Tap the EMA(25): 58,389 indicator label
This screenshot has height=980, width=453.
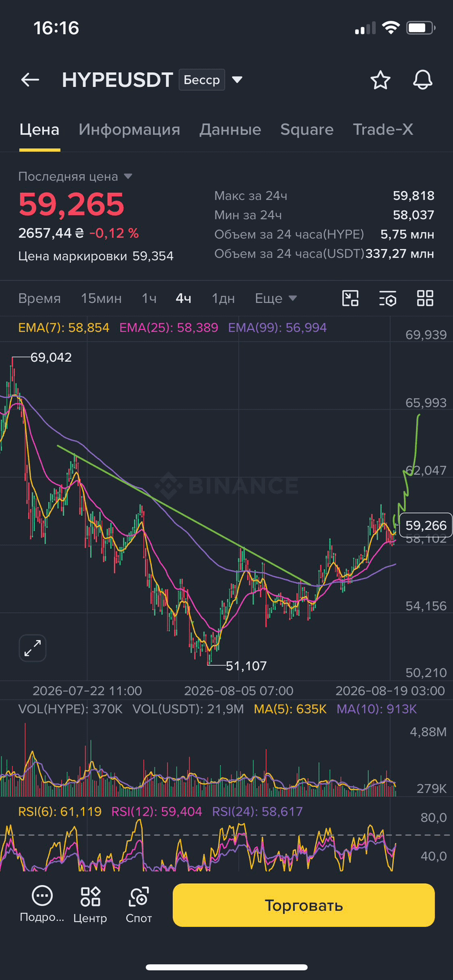tap(169, 328)
